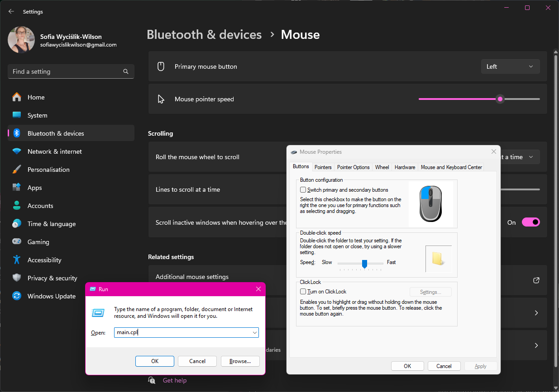Screen dimensions: 559x392
Task: Click the breadcrumb chevron after Bluetooth & devices
Action: pyautogui.click(x=272, y=34)
